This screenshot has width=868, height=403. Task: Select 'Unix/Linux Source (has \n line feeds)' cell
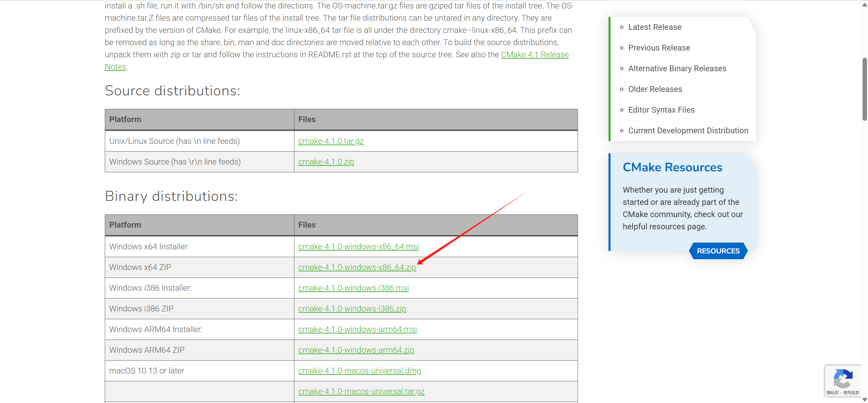(199, 141)
